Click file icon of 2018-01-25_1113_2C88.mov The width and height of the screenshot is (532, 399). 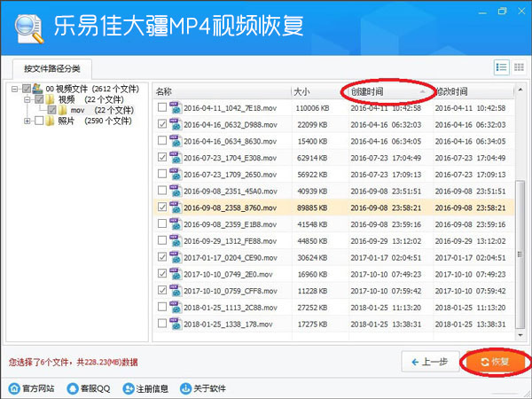(176, 307)
